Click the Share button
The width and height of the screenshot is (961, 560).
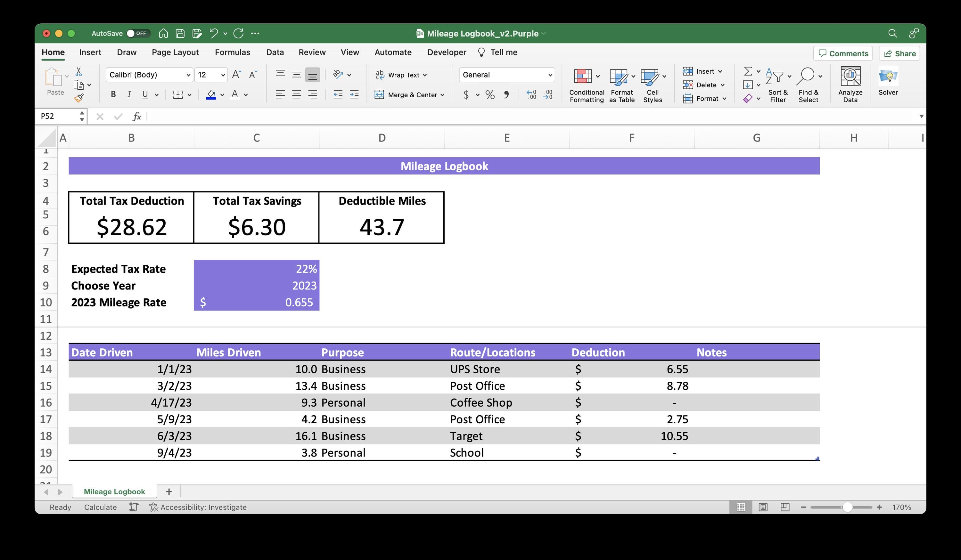pyautogui.click(x=899, y=53)
